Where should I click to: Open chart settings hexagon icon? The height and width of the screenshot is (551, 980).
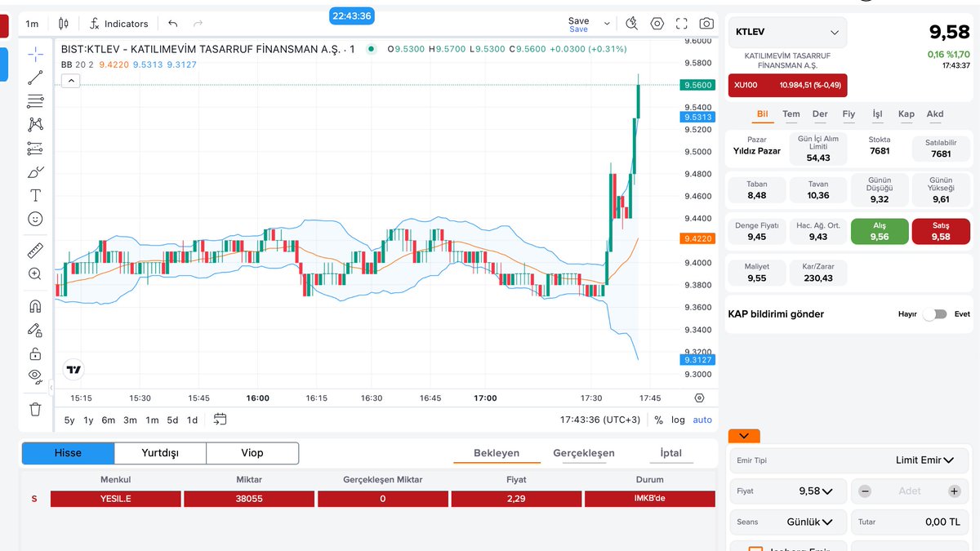(x=657, y=24)
